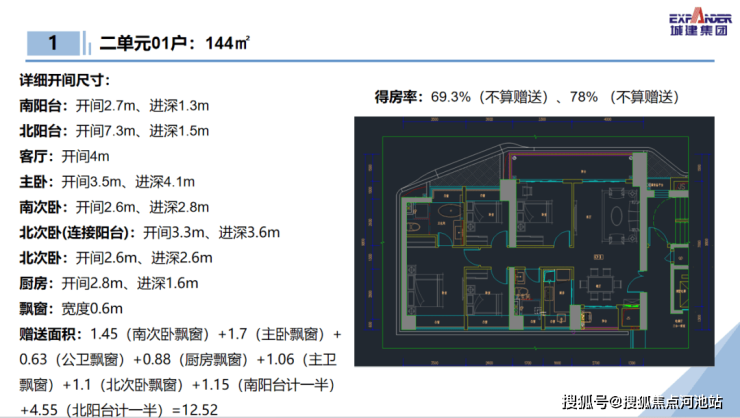Select the 南阳台 dimension line

coord(114,106)
